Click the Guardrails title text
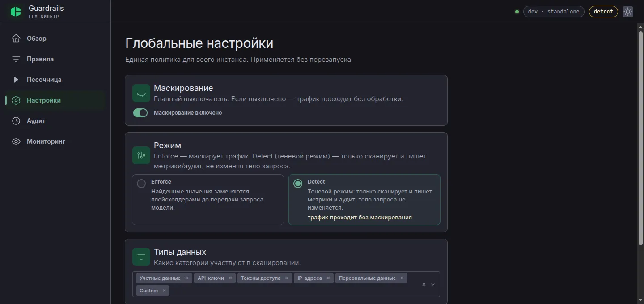This screenshot has width=644, height=304. click(46, 8)
